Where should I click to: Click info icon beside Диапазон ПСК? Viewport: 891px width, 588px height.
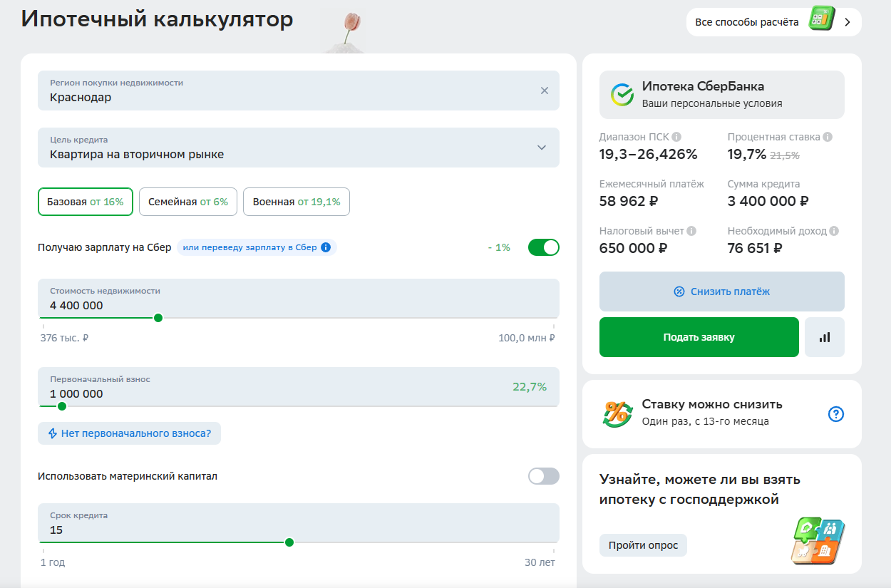pyautogui.click(x=676, y=137)
